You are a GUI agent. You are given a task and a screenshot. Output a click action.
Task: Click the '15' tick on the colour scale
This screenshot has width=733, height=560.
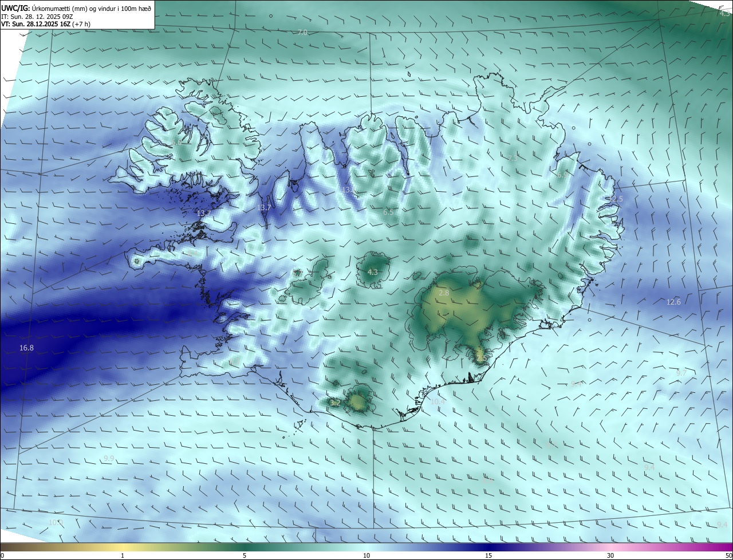point(488,555)
